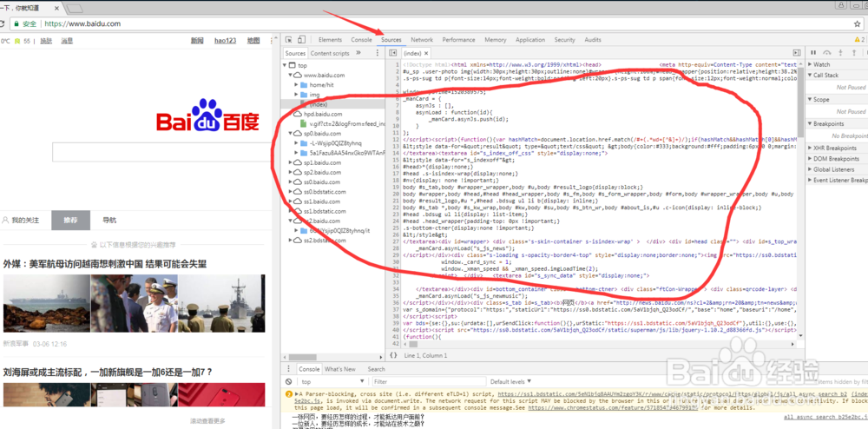Click the warning count indicator in DevTools
This screenshot has width=868, height=429.
(859, 40)
